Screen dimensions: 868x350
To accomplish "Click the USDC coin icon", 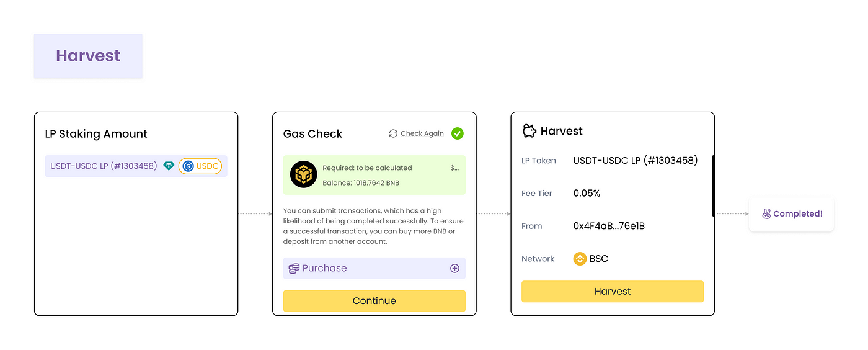I will tap(188, 166).
